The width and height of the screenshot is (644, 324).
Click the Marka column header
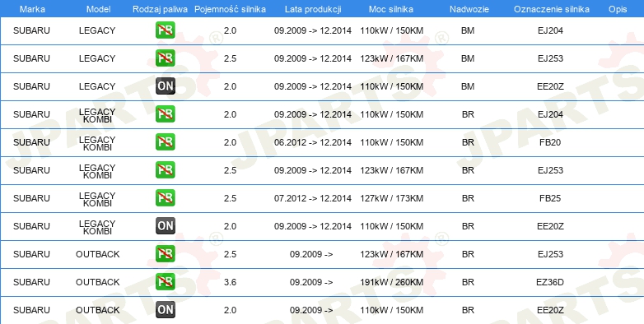(32, 9)
